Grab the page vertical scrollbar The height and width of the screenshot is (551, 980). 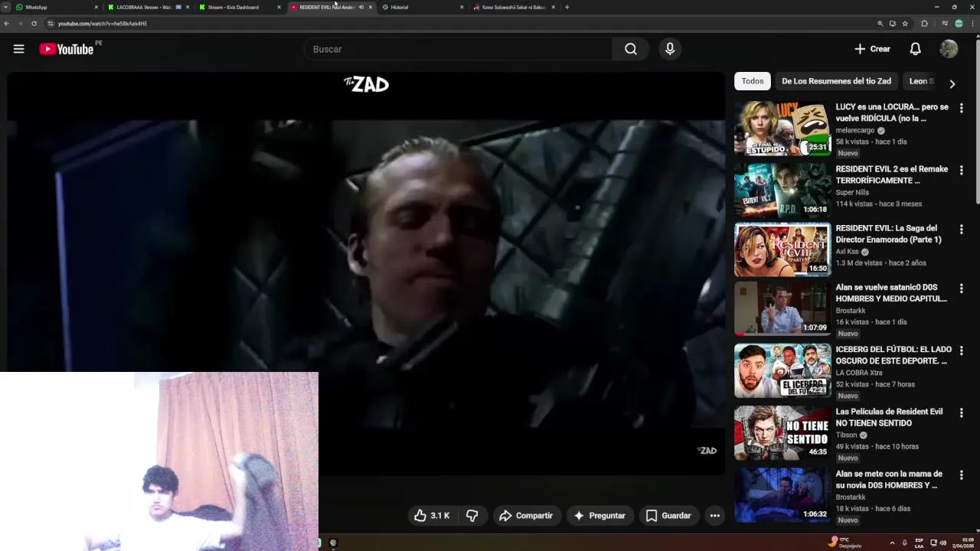[x=976, y=122]
